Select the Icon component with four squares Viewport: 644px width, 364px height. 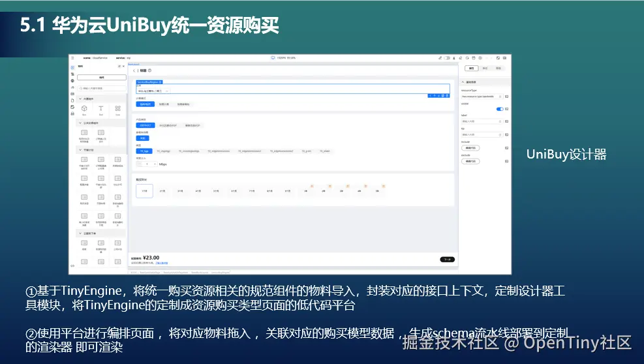118,108
